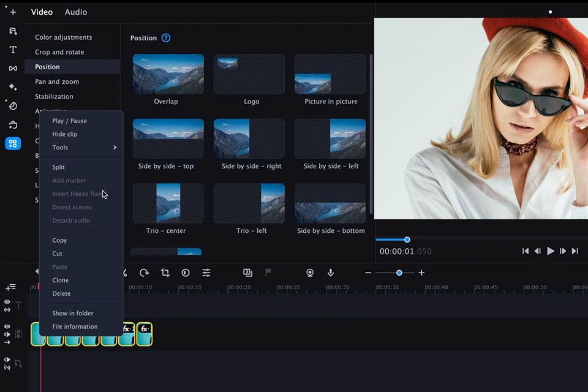Toggle the video track arrow icon
Viewport: 588px width, 392px height.
7,342
